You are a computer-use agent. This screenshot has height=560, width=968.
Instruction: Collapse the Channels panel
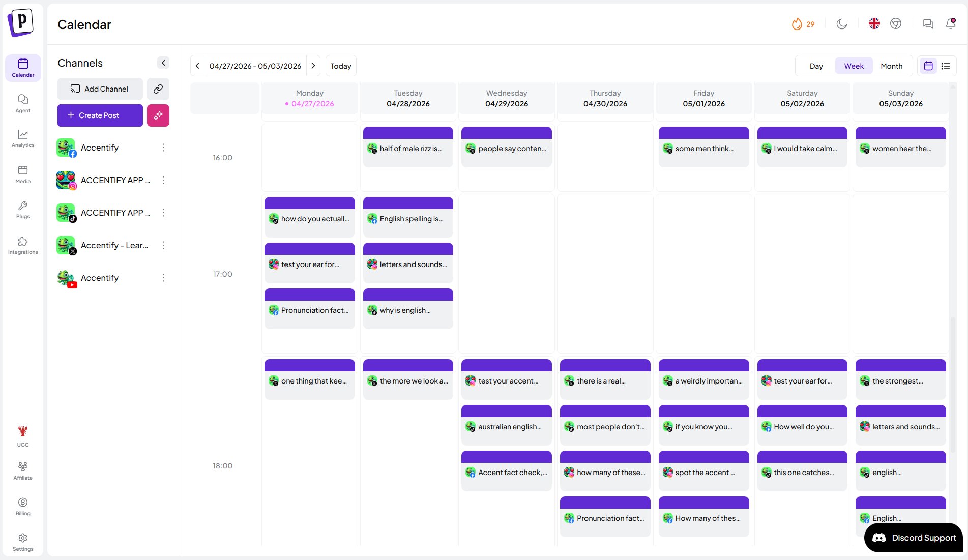click(x=163, y=63)
